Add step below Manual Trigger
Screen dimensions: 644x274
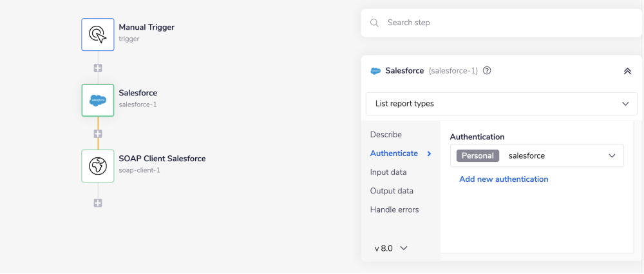point(98,68)
